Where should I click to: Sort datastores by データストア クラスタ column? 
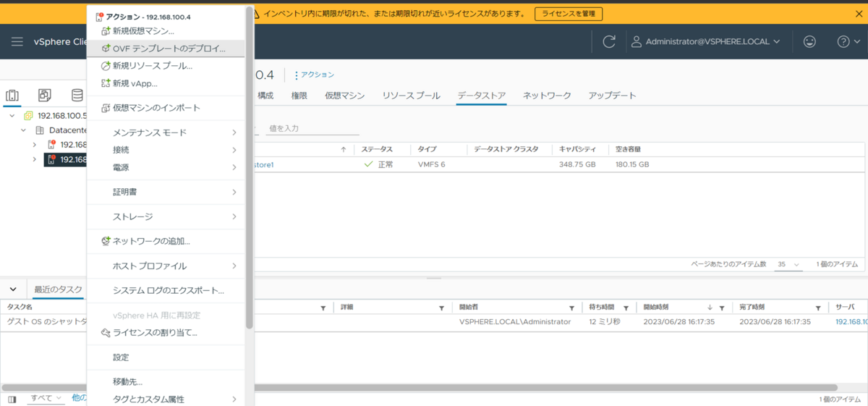click(506, 149)
